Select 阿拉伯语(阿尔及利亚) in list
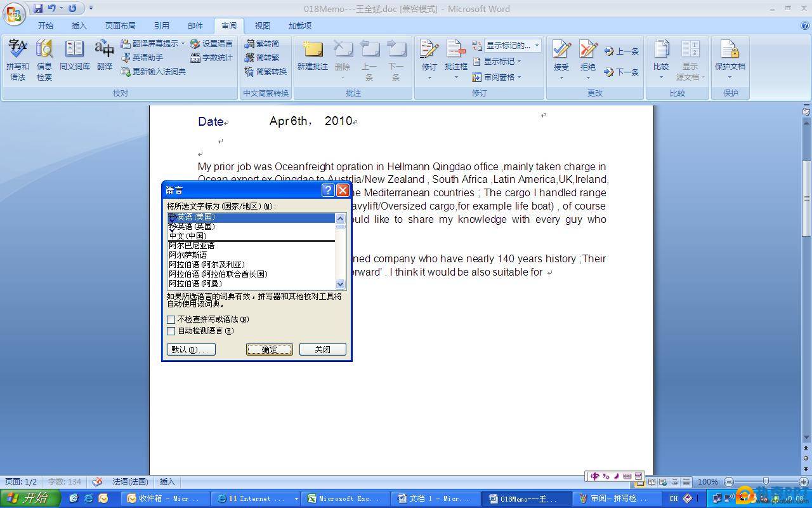Screen dimensions: 812x508 pyautogui.click(x=251, y=265)
